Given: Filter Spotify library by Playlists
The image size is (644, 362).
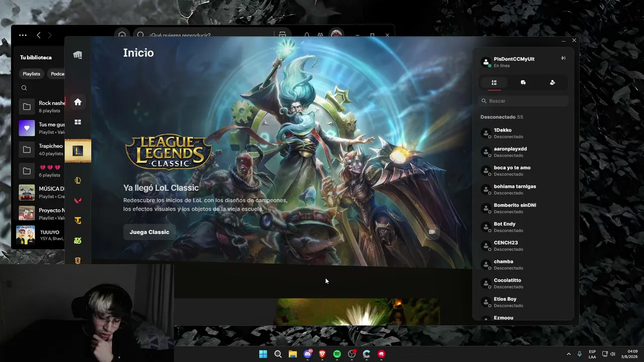Looking at the screenshot, I should [x=31, y=74].
